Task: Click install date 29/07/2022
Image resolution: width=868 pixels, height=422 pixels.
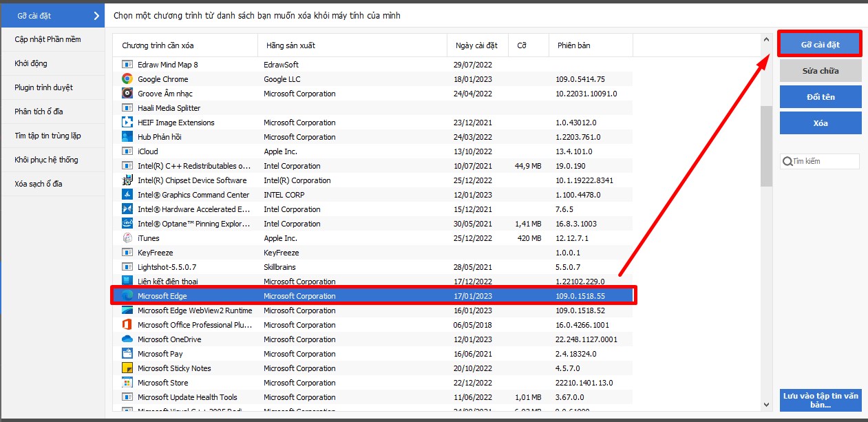Action: tap(473, 65)
